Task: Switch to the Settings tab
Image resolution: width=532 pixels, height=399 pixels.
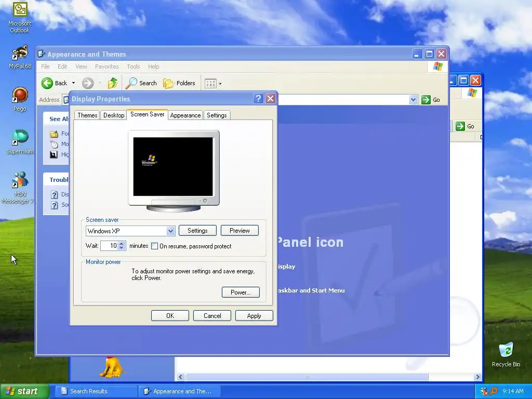Action: 217,115
